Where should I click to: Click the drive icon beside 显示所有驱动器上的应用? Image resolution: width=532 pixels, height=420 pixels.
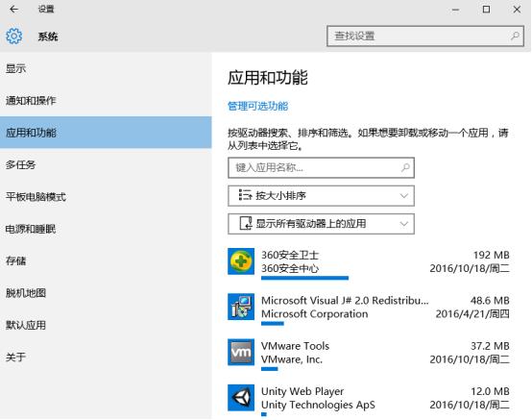point(245,223)
